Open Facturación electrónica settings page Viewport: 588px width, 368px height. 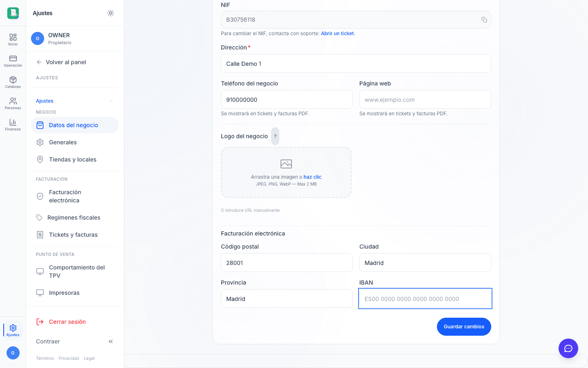(75, 196)
